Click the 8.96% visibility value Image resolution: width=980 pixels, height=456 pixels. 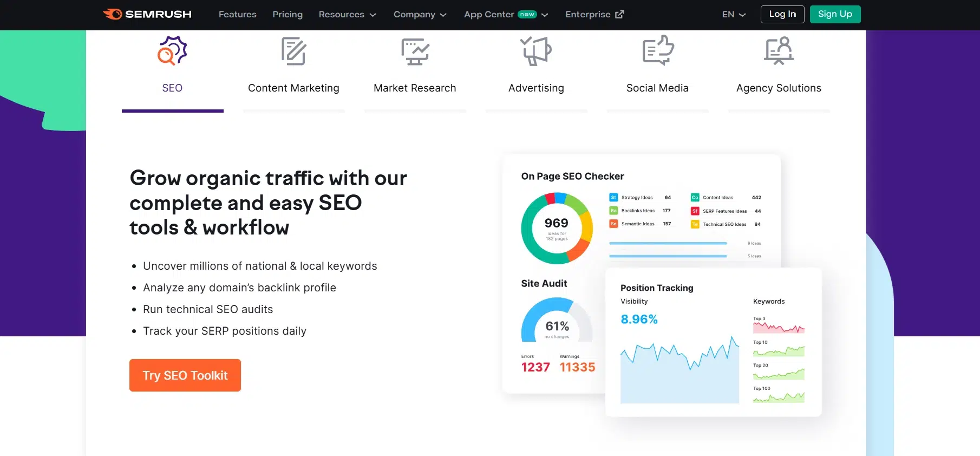pos(639,320)
